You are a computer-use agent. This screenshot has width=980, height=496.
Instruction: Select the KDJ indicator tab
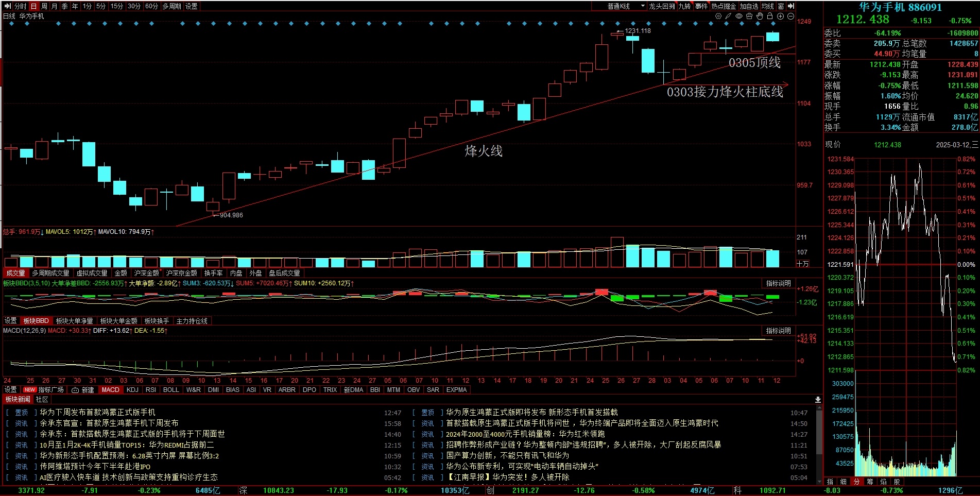point(132,390)
